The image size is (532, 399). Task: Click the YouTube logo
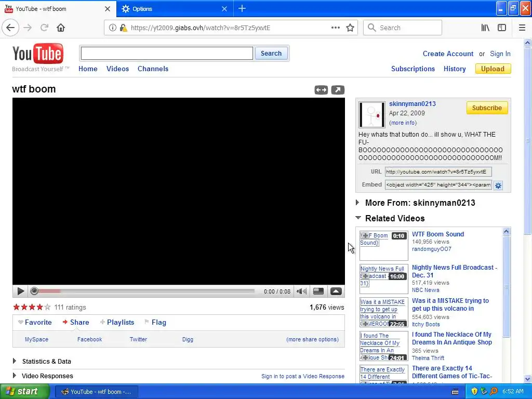[x=37, y=54]
